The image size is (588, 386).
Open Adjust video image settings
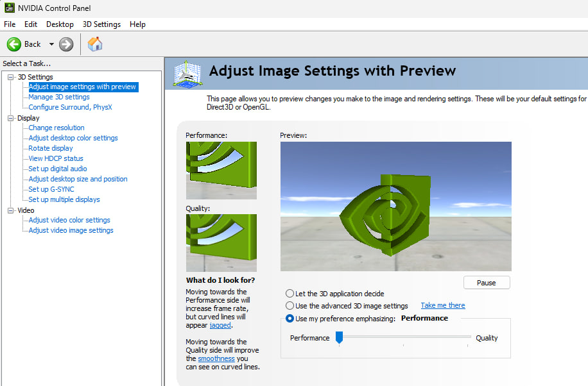(71, 230)
